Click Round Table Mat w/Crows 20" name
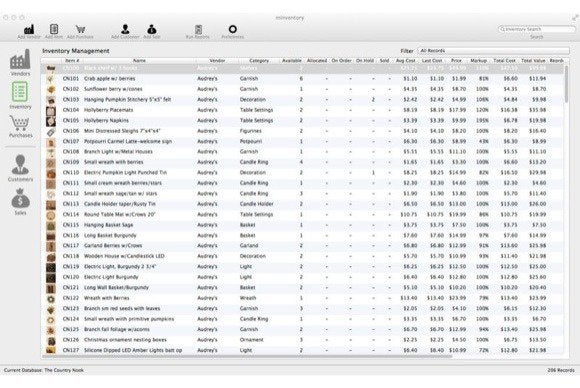 (x=119, y=215)
